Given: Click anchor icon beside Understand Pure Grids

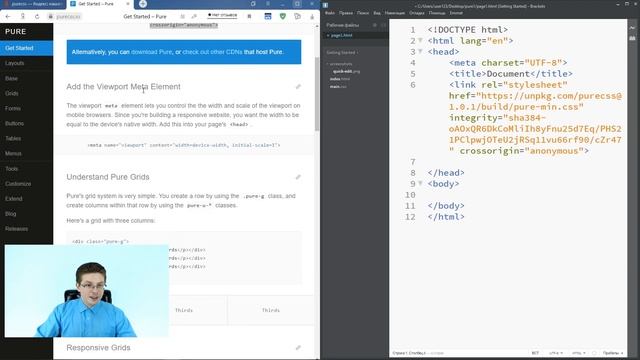Looking at the screenshot, I should (298, 177).
